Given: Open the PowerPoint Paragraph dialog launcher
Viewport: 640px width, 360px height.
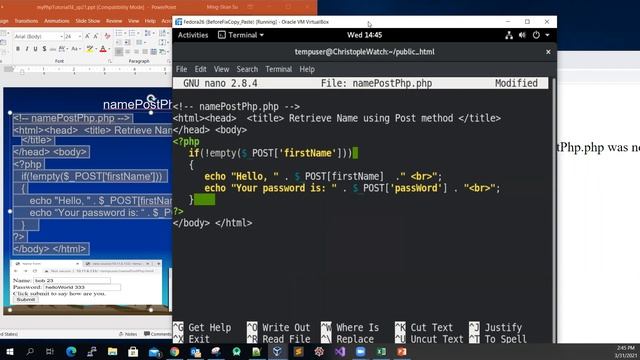Looking at the screenshot, I should point(168,61).
